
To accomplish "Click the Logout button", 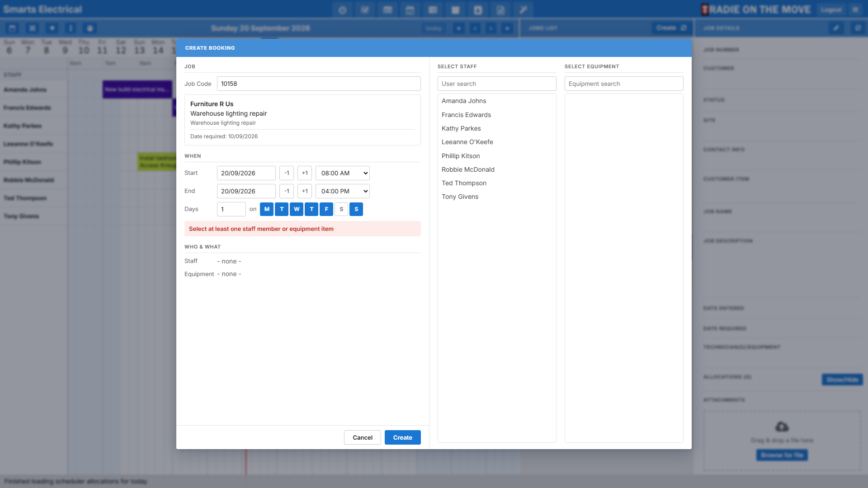I will tap(831, 9).
